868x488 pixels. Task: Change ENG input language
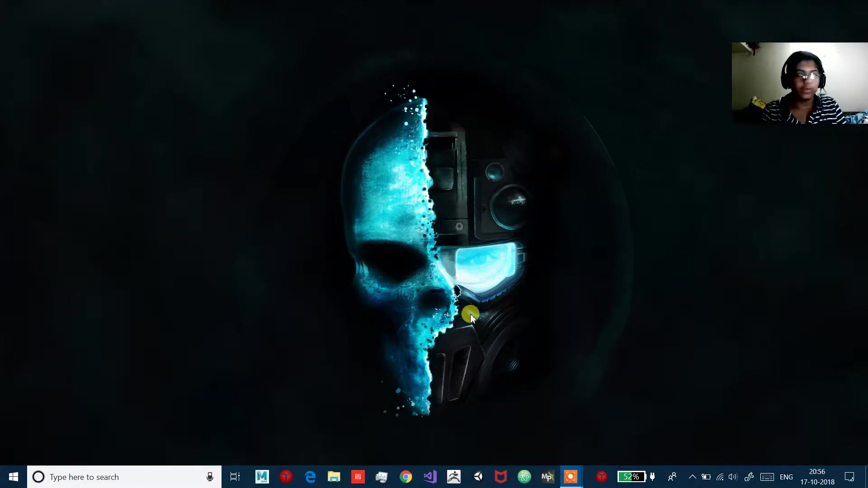(786, 477)
